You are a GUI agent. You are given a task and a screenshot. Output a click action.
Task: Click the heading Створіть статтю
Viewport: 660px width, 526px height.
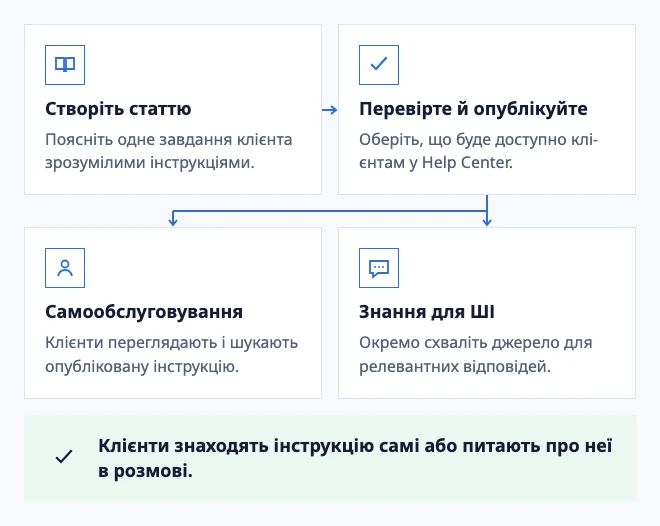click(118, 109)
